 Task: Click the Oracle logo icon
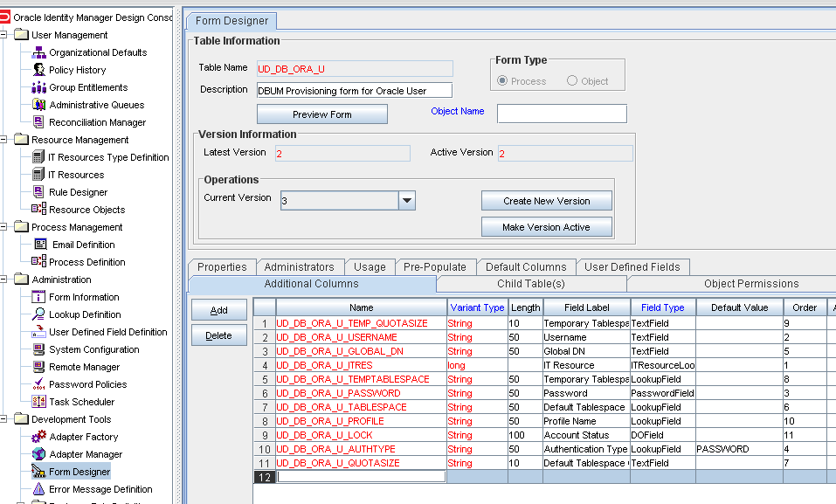point(4,17)
